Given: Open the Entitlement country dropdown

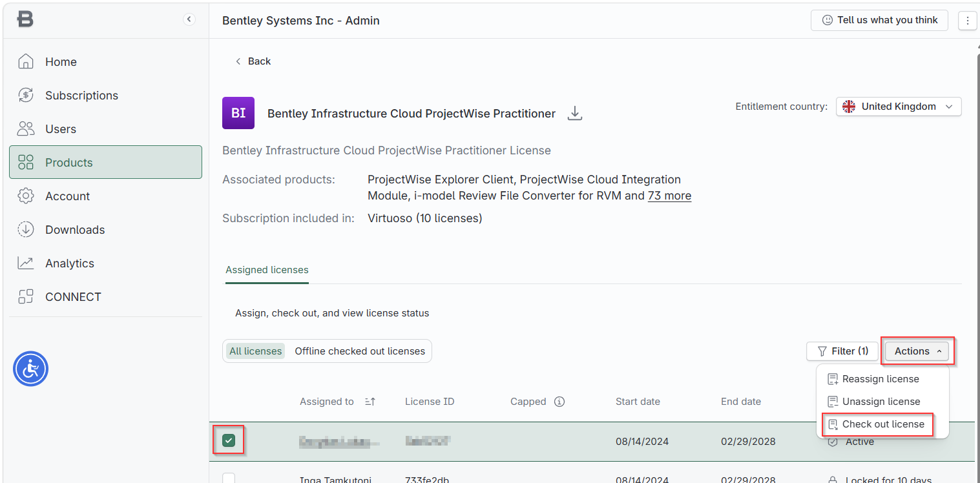Looking at the screenshot, I should pyautogui.click(x=899, y=107).
